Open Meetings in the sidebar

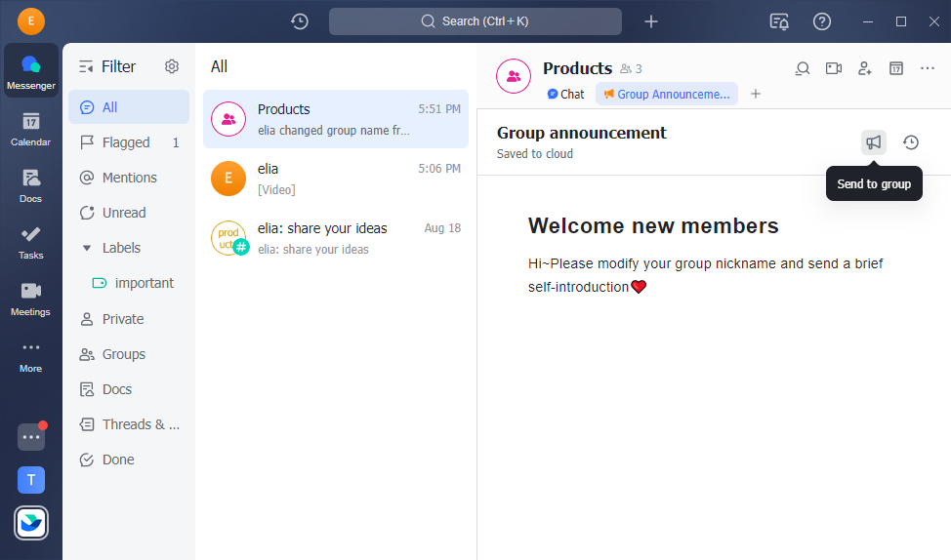coord(30,298)
